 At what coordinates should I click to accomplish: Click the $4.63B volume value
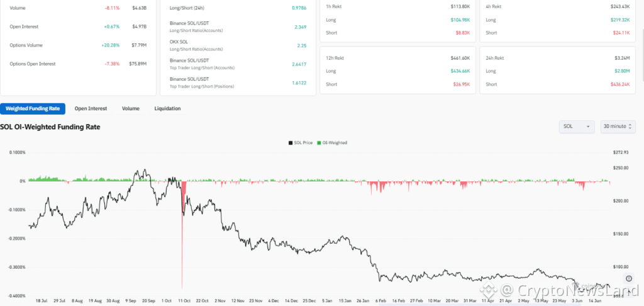coord(139,8)
